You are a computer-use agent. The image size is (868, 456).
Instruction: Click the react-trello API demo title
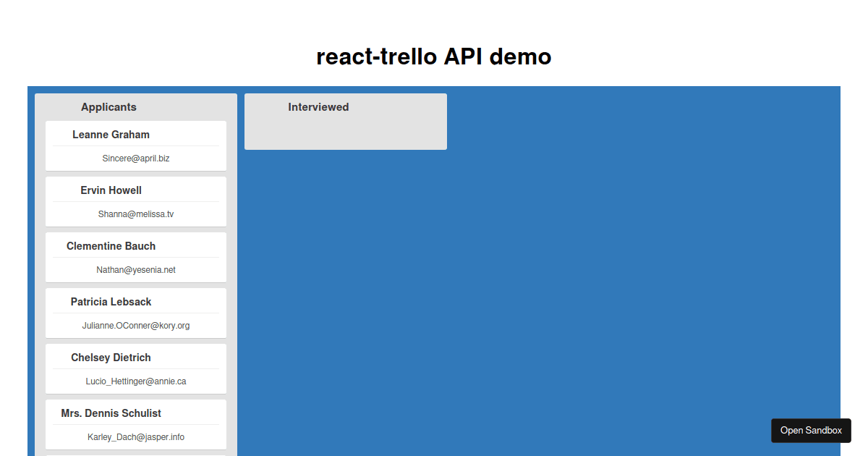coord(433,56)
